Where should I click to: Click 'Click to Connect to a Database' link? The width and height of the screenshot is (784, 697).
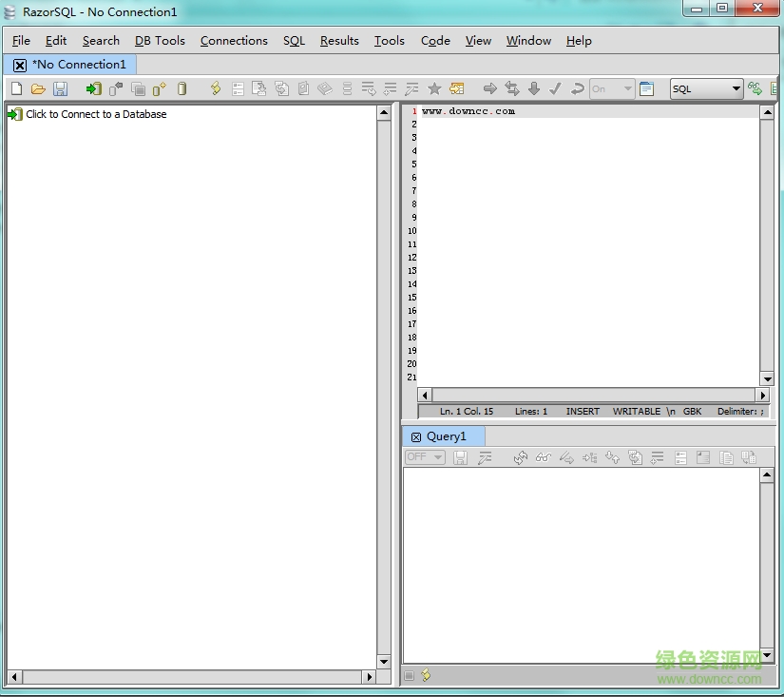[95, 114]
